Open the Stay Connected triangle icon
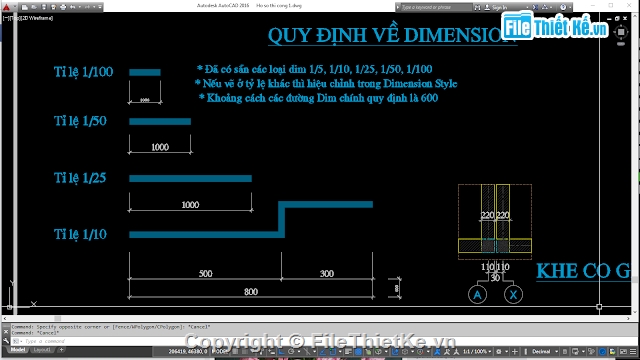Viewport: 640px width, 360px height. 545,7
